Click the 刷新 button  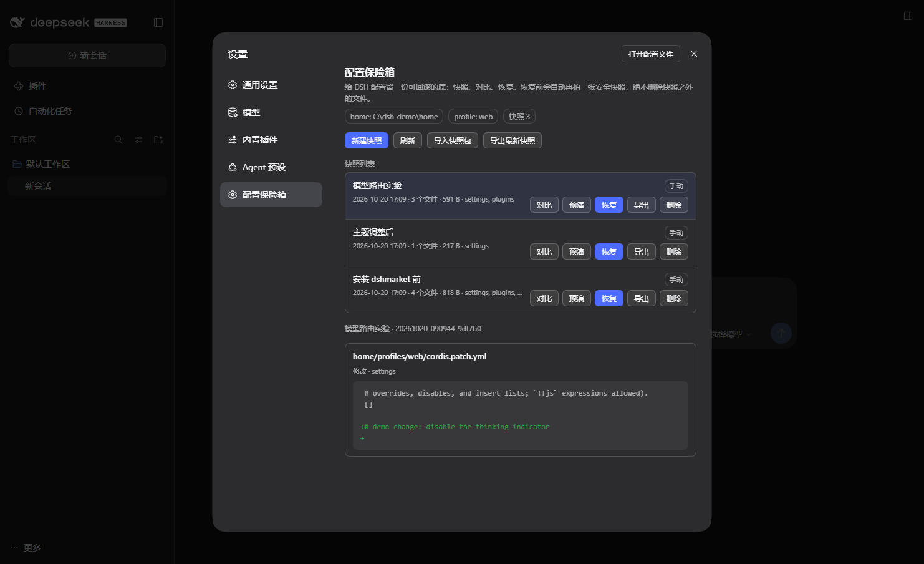click(x=408, y=140)
